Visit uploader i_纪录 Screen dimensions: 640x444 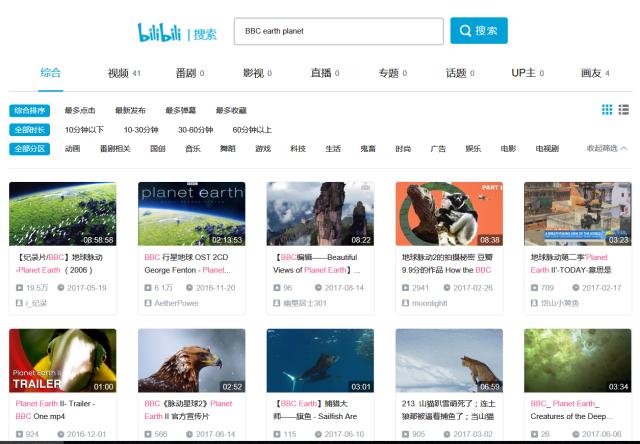coord(36,303)
